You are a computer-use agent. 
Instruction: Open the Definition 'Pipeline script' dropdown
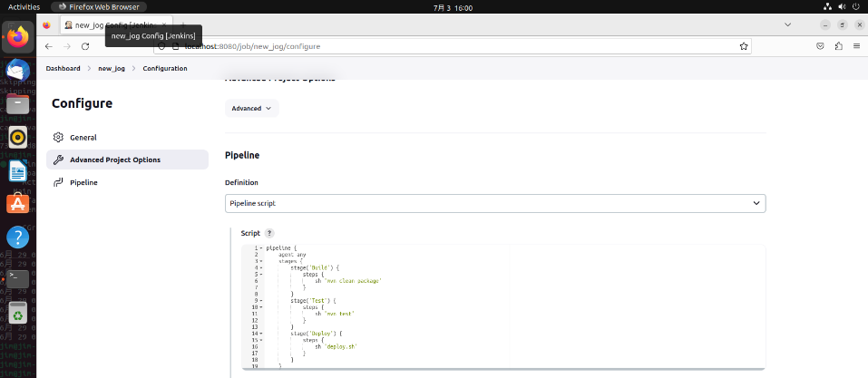[495, 203]
